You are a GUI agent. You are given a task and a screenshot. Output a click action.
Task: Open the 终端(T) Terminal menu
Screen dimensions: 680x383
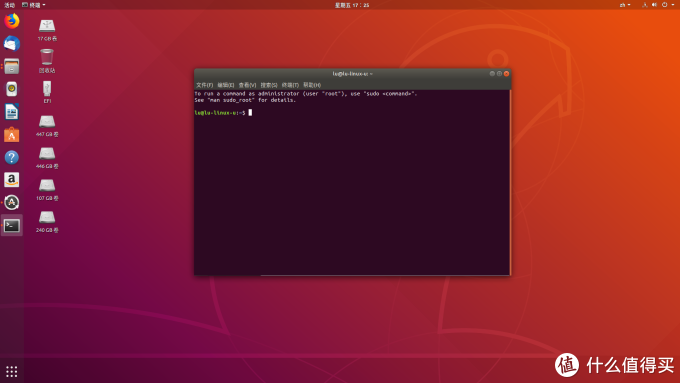290,85
